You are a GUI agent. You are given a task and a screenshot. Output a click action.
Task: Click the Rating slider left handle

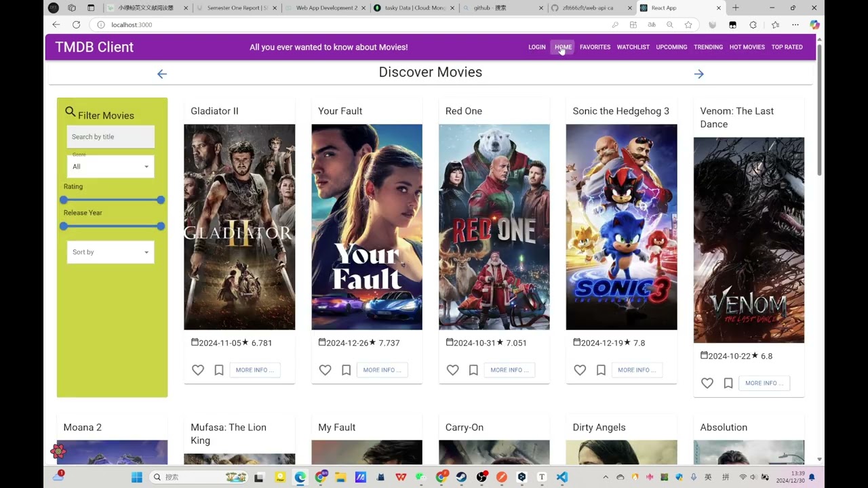(64, 200)
